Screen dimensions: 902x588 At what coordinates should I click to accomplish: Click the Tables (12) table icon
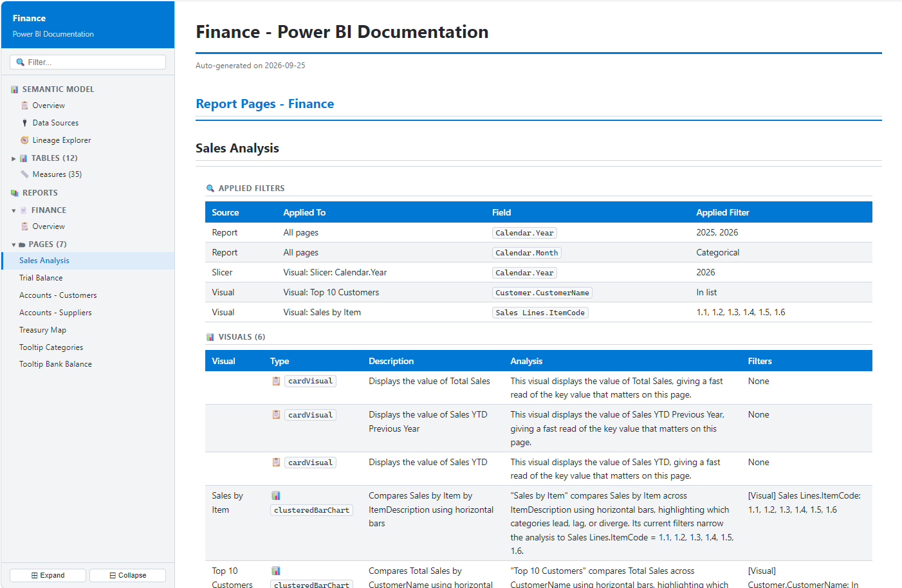(x=24, y=158)
